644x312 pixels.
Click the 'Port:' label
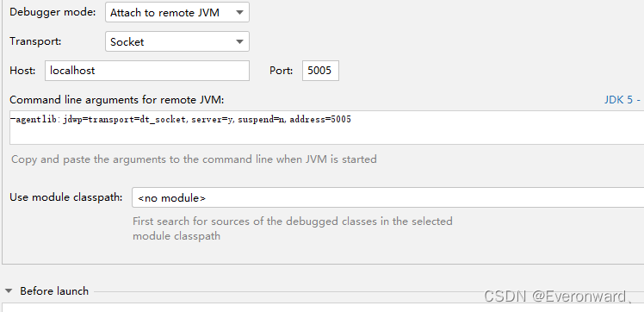pyautogui.click(x=282, y=71)
